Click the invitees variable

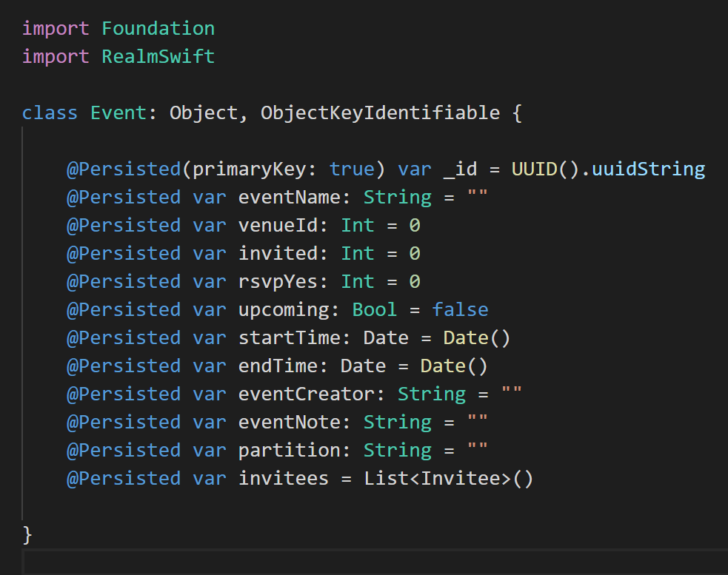pyautogui.click(x=283, y=479)
